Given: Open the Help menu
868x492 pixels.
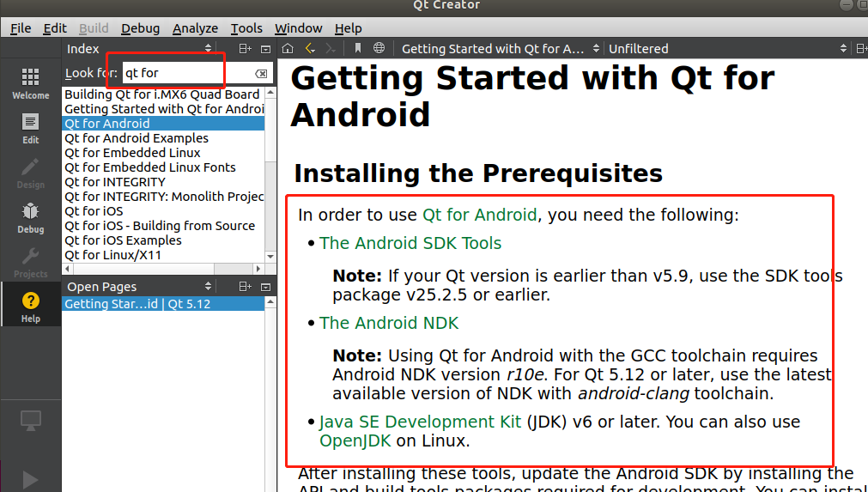Looking at the screenshot, I should (349, 28).
